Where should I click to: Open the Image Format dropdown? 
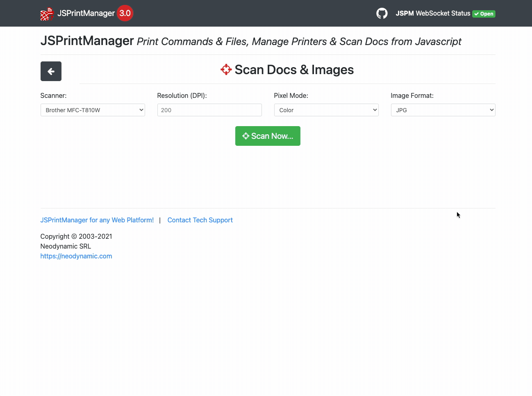[443, 110]
